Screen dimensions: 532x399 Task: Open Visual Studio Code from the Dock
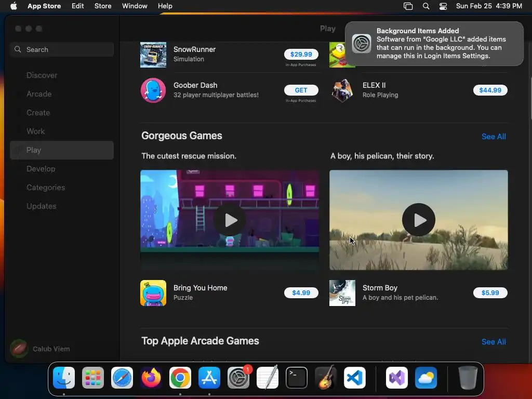(x=355, y=378)
